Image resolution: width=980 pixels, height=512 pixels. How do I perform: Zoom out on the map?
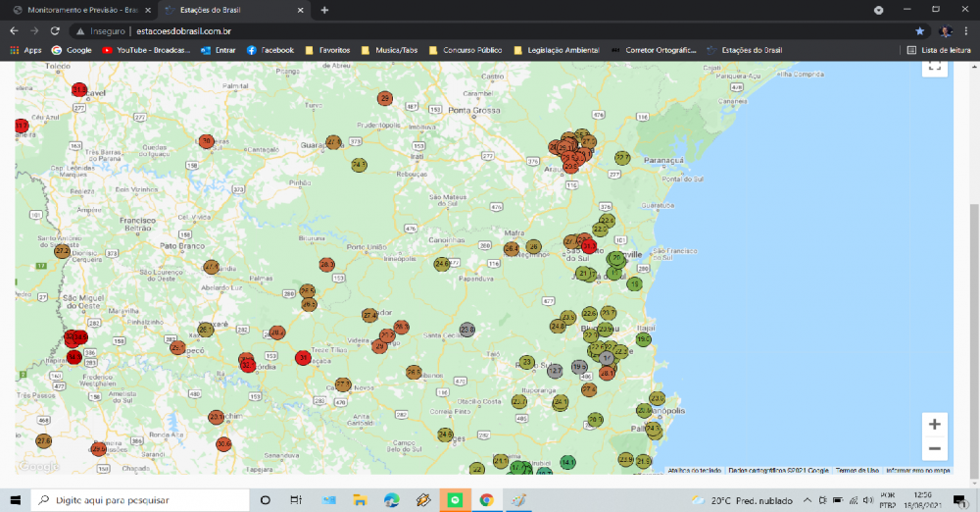pyautogui.click(x=934, y=449)
